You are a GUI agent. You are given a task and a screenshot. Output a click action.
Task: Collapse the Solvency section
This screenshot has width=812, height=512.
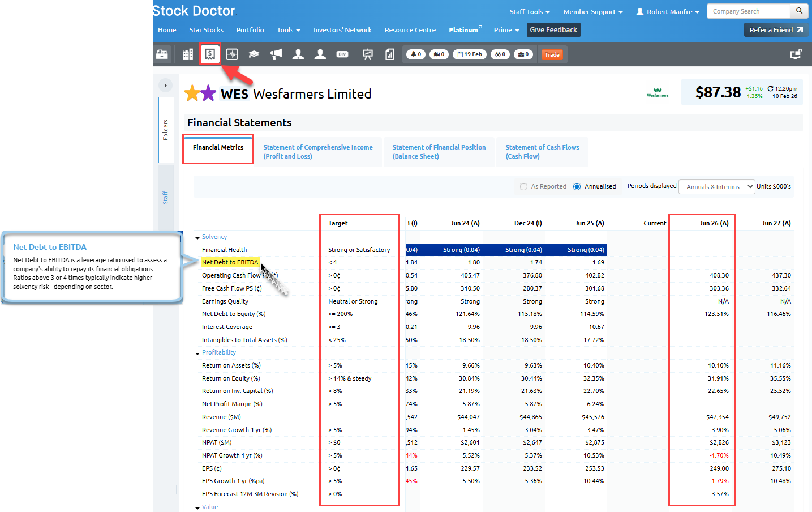[197, 238]
